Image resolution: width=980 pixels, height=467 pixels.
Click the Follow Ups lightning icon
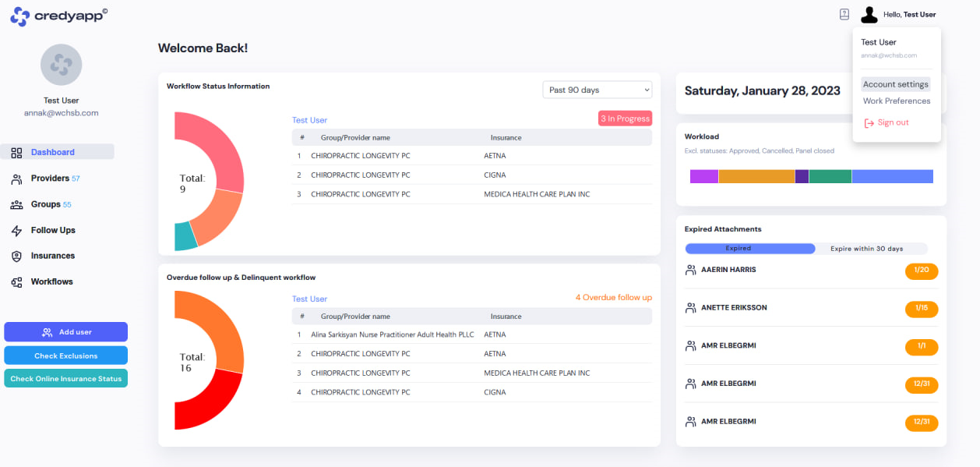(x=16, y=231)
